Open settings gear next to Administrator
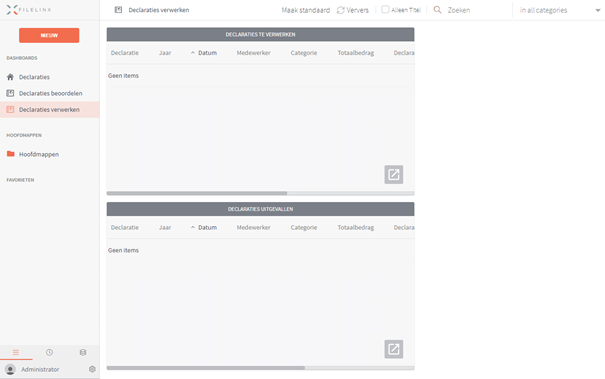 pyautogui.click(x=92, y=369)
